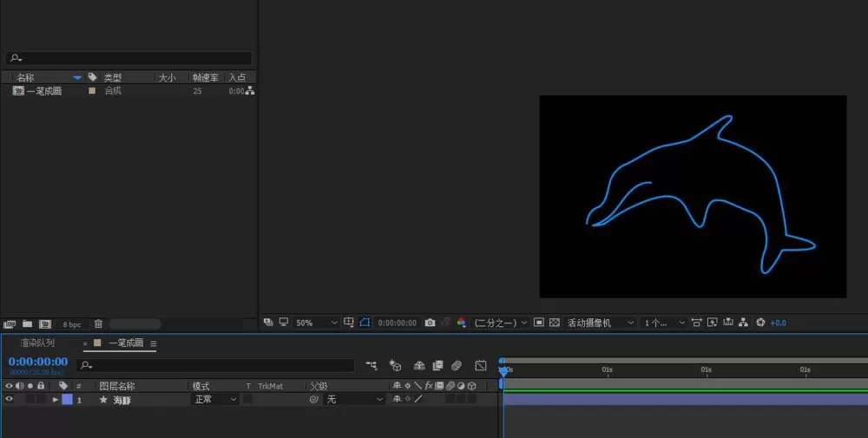This screenshot has height=438, width=868.
Task: Select the 海豚 layer name
Action: pos(122,400)
